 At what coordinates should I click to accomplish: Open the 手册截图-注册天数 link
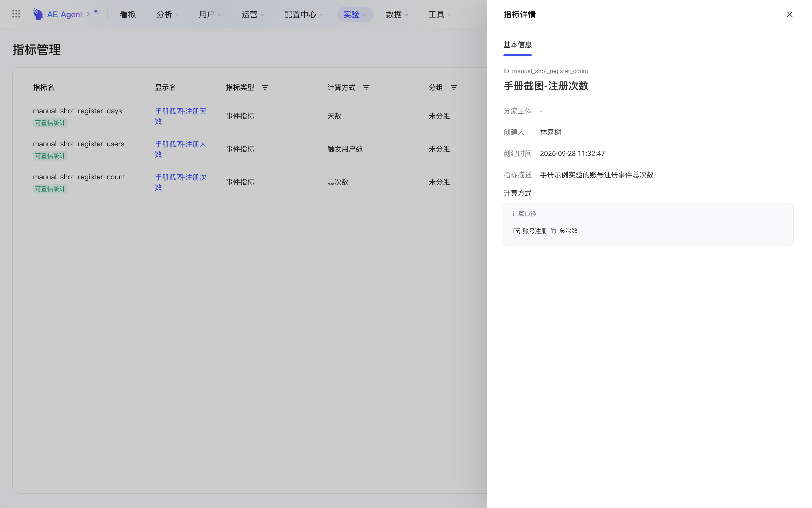click(180, 116)
